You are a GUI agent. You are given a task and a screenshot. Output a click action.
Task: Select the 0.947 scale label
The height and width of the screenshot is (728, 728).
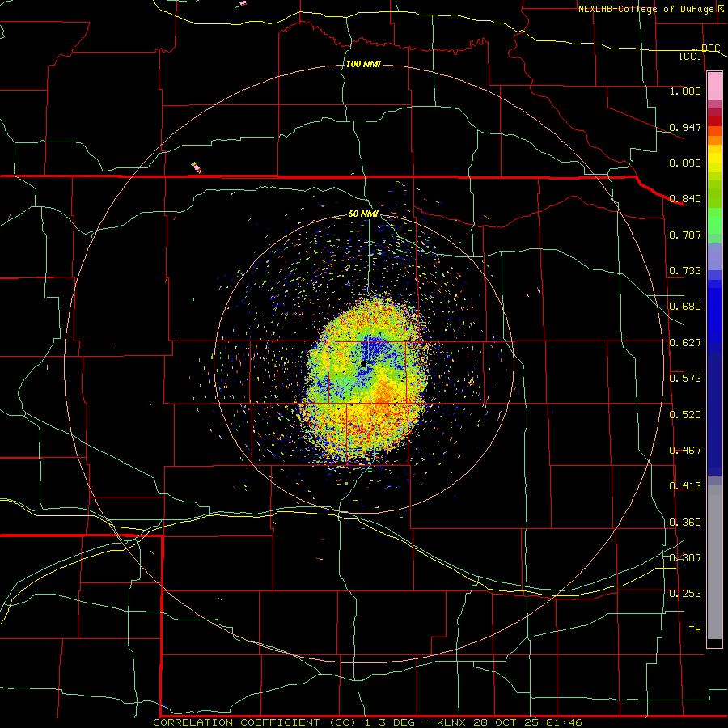point(685,127)
